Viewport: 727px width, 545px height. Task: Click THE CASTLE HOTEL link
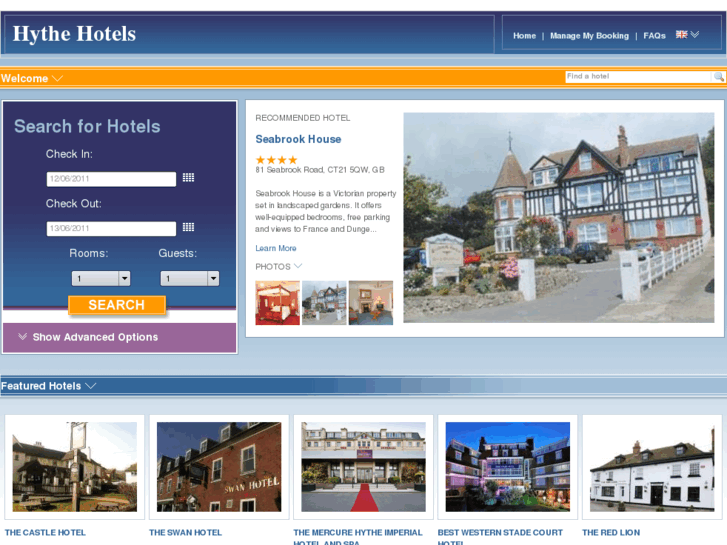point(45,532)
